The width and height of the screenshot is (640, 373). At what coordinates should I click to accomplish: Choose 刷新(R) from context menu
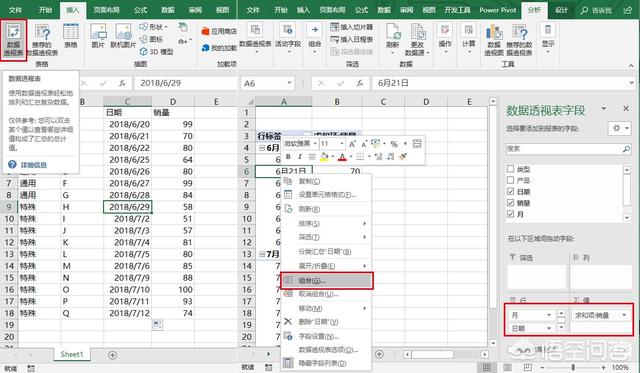coord(326,209)
